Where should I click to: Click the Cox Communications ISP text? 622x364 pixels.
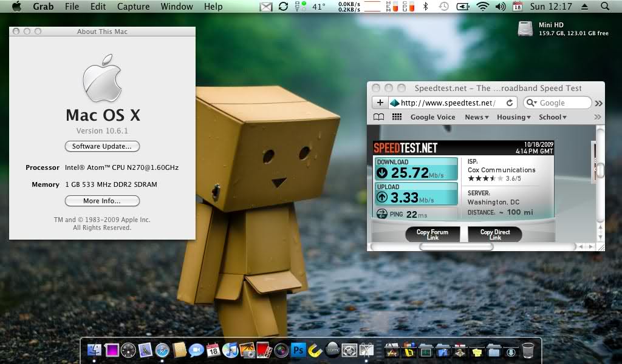[x=501, y=170]
